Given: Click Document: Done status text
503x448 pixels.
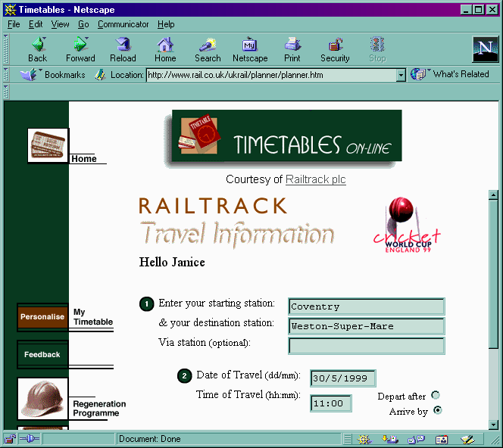Looking at the screenshot, I should click(x=150, y=439).
